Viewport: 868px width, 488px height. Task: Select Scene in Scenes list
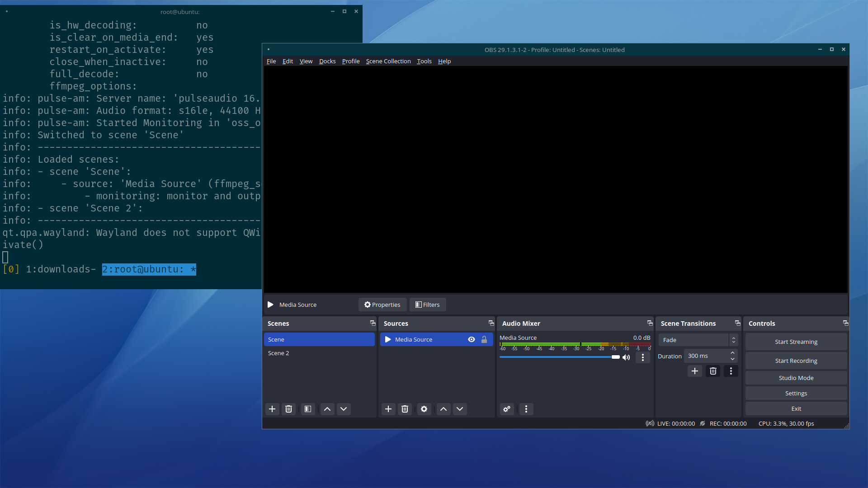(x=319, y=339)
